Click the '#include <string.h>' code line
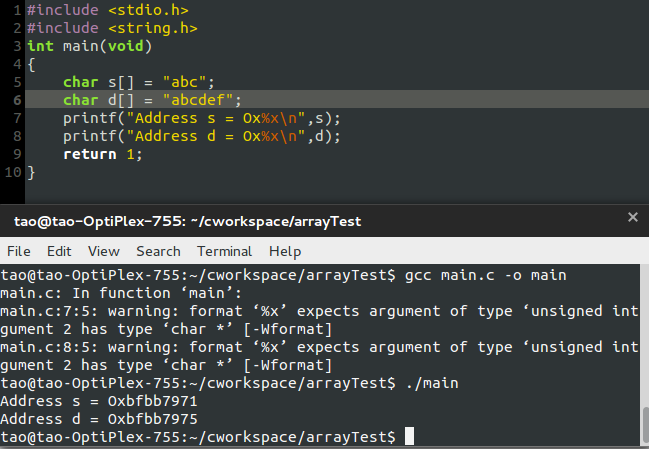 click(x=112, y=28)
